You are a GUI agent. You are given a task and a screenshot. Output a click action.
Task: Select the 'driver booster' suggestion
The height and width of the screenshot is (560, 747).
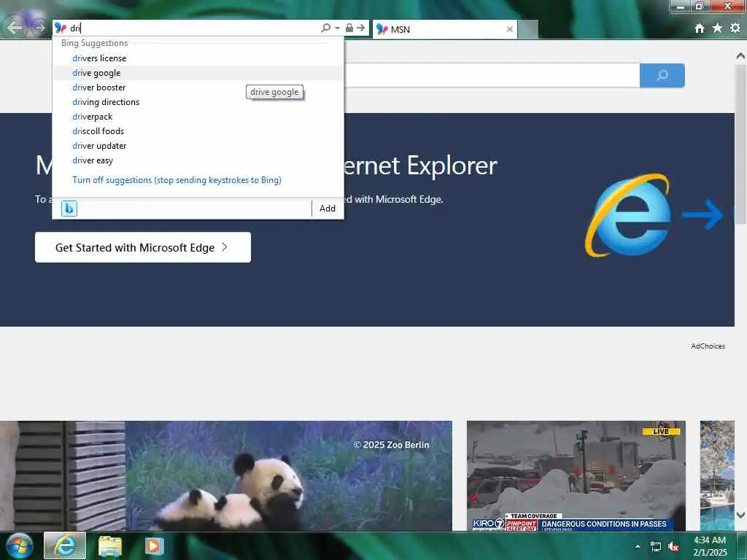coord(198,87)
